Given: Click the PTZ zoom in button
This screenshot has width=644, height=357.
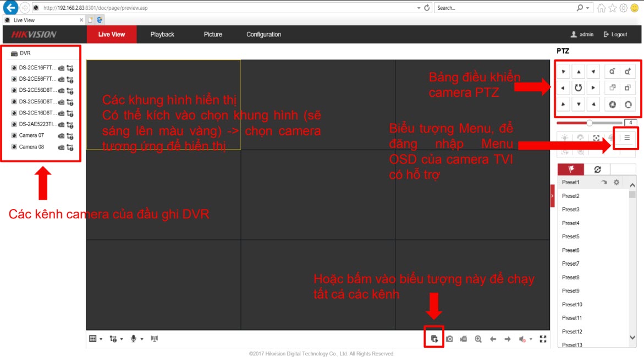Looking at the screenshot, I should pyautogui.click(x=627, y=71).
